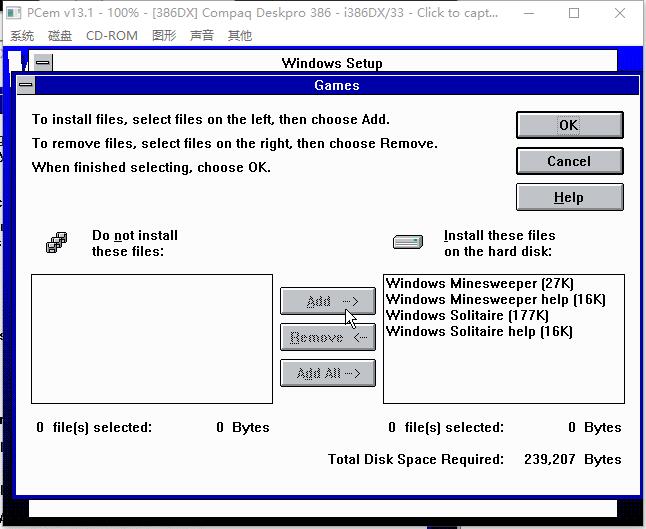Close the PCem emulator window
The height and width of the screenshot is (529, 646).
[x=620, y=13]
